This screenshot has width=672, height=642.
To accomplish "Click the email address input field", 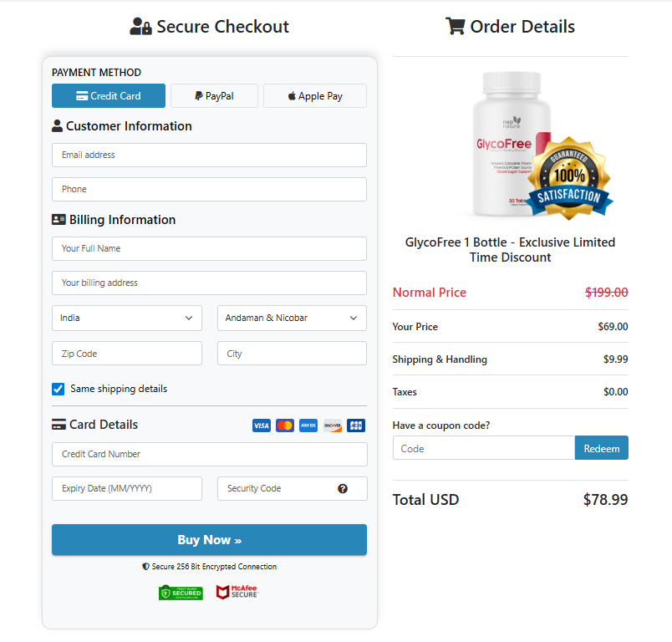I will (209, 155).
